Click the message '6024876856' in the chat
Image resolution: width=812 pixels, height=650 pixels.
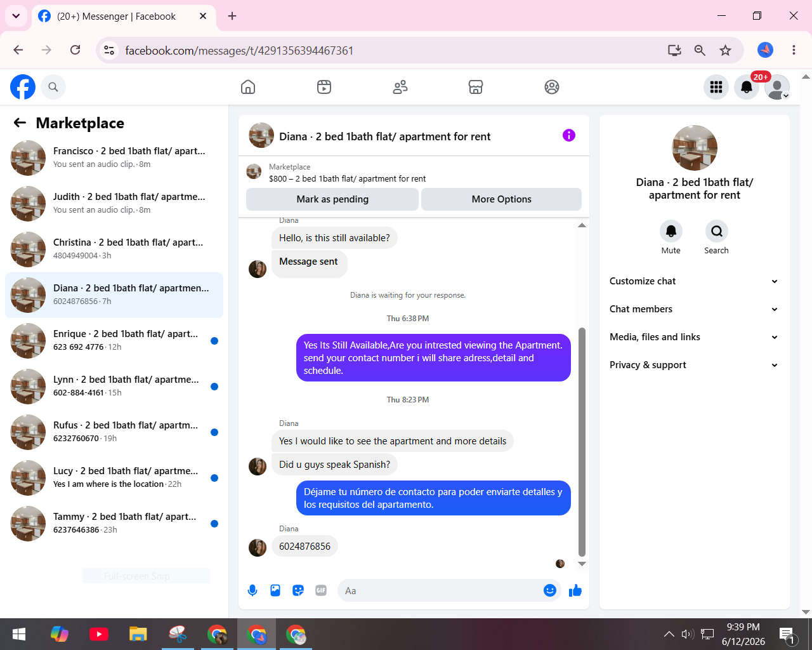304,547
